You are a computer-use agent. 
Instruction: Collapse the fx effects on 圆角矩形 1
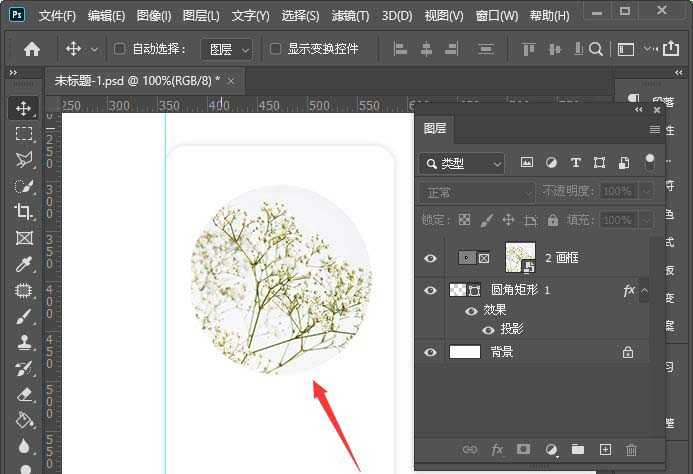645,290
